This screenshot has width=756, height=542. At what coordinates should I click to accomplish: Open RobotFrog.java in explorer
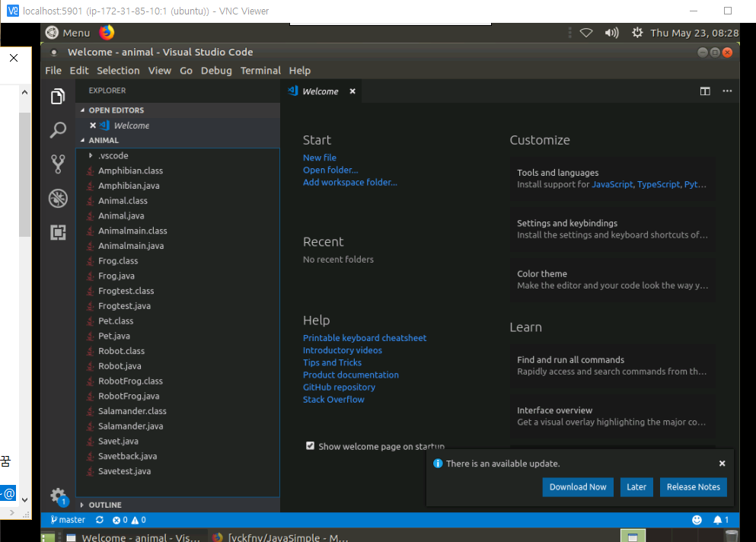coord(177,396)
